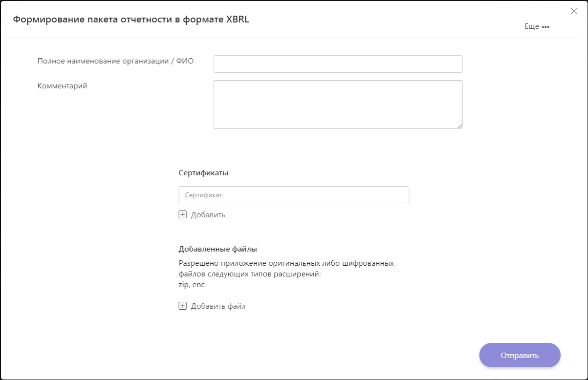Focus the Полное наименование организации input field

(338, 64)
